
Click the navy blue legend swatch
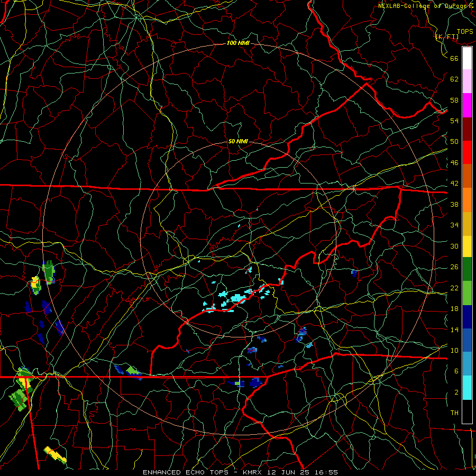tap(467, 317)
